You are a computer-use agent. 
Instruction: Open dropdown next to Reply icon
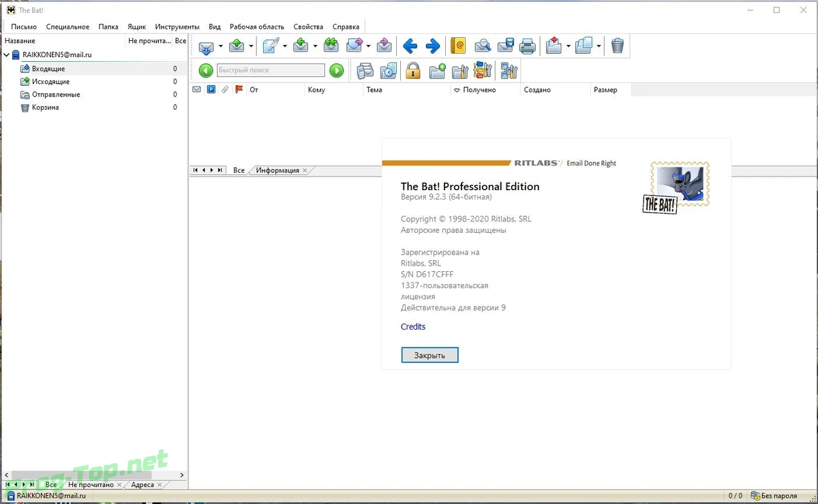click(315, 46)
